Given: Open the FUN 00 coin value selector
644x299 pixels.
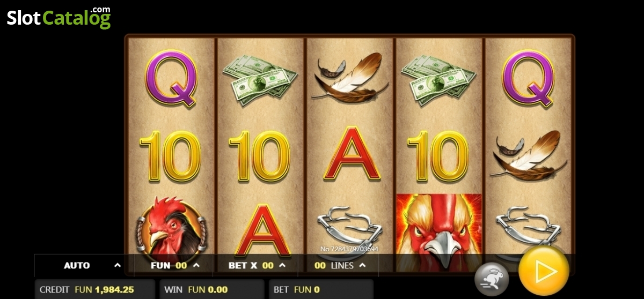Looking at the screenshot, I should coord(173,265).
